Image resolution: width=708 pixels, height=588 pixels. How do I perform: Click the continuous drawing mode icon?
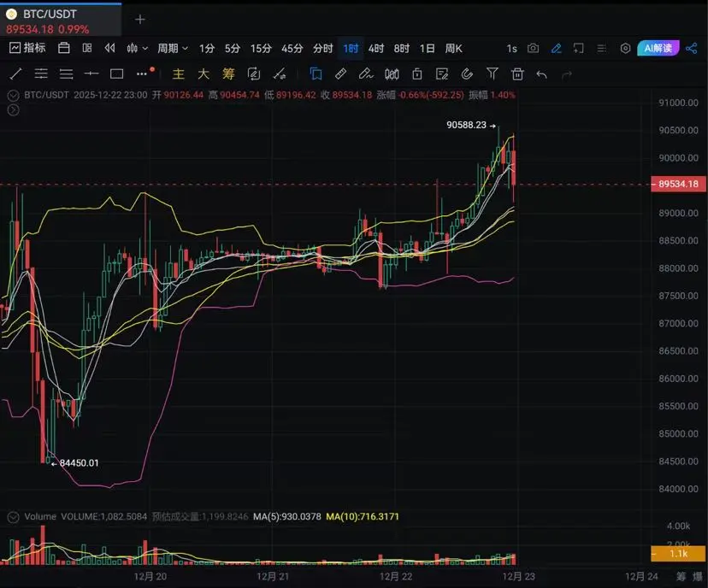pyautogui.click(x=254, y=73)
